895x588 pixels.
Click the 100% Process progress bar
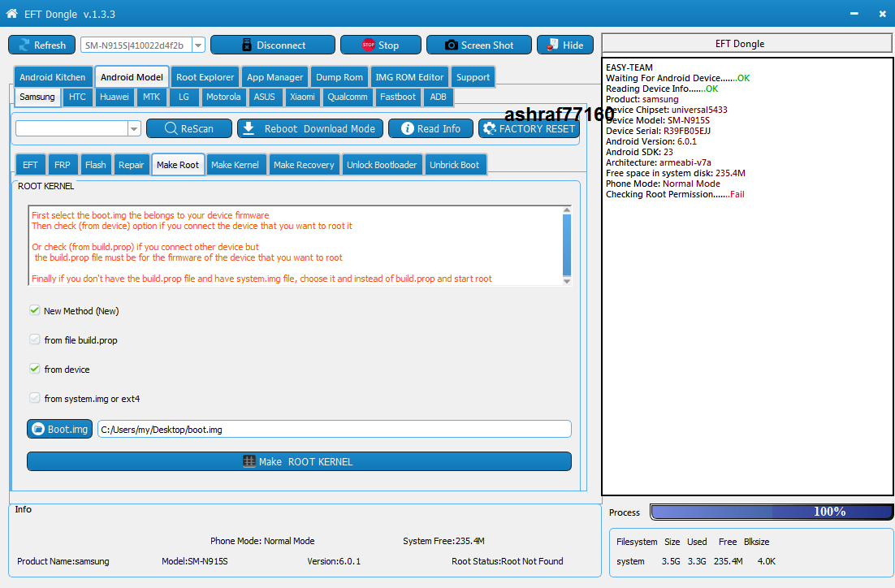[x=771, y=512]
